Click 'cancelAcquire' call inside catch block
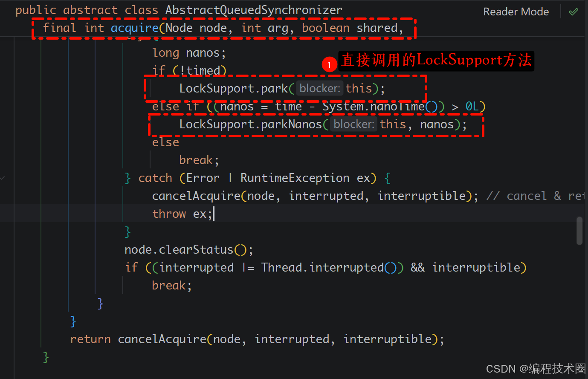This screenshot has width=588, height=379. [x=196, y=196]
